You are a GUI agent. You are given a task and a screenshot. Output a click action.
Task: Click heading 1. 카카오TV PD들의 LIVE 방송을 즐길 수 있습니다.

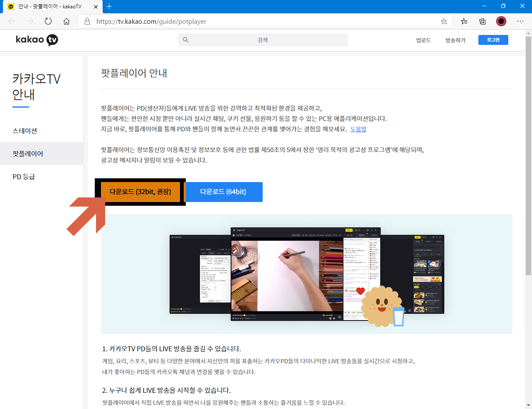pyautogui.click(x=172, y=349)
